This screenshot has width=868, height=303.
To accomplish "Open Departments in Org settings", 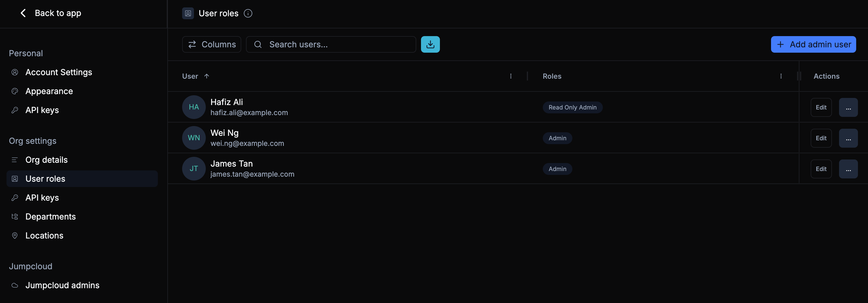I will [x=51, y=217].
